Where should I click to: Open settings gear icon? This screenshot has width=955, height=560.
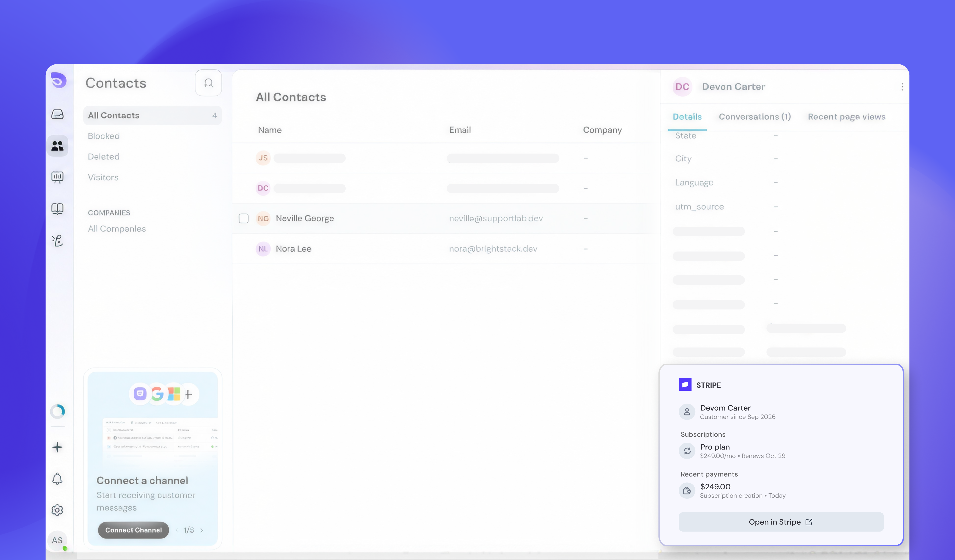[x=57, y=510]
